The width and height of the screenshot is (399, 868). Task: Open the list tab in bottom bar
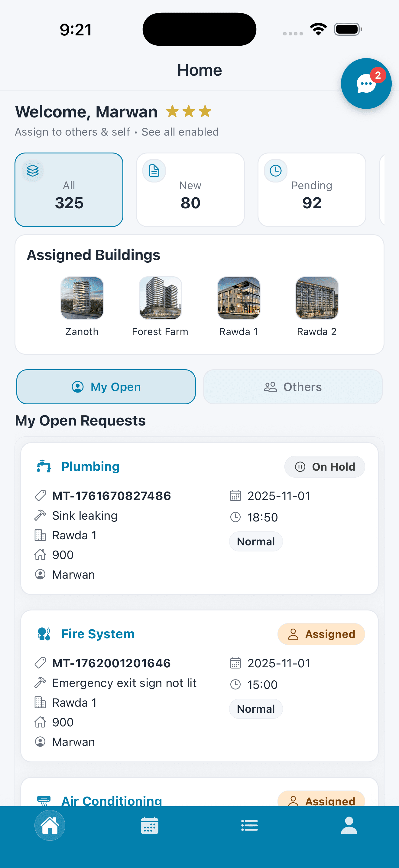(x=250, y=826)
